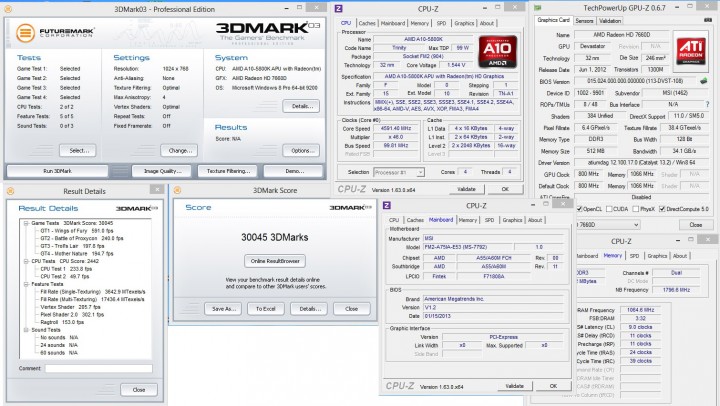Viewport: 720px width, 406px height.
Task: Select the Fill Rate (Multi-Texturing) row
Action: pos(92,299)
